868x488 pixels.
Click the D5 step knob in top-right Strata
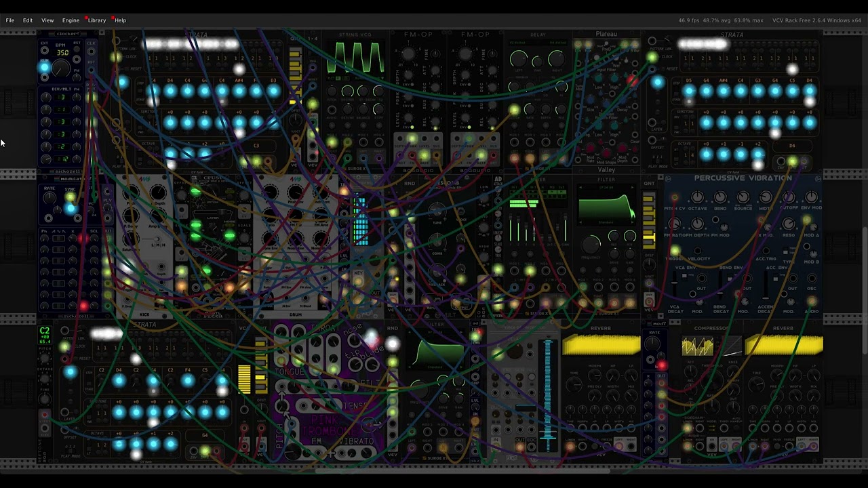pos(690,91)
